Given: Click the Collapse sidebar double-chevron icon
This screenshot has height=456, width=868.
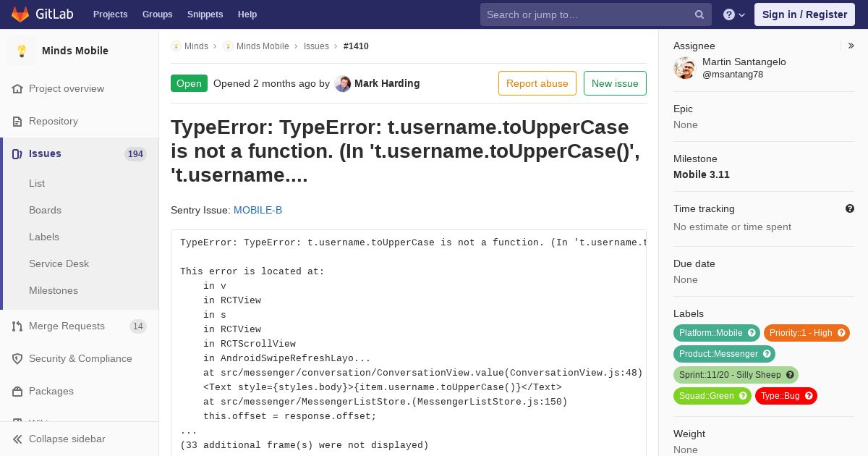Looking at the screenshot, I should click(17, 439).
